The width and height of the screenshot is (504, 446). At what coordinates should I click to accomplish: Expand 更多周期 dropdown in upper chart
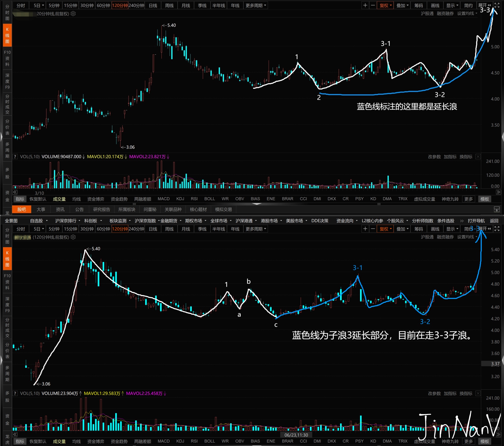(256, 5)
